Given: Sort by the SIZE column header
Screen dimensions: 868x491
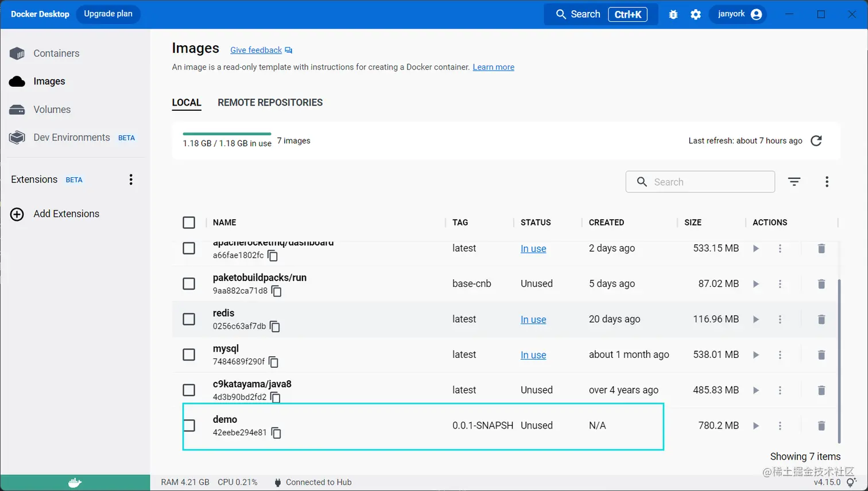Looking at the screenshot, I should pyautogui.click(x=693, y=223).
